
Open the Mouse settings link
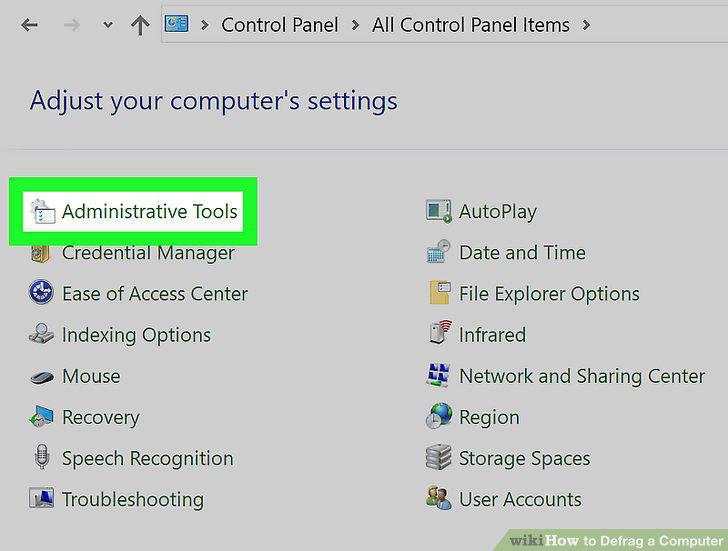pyautogui.click(x=91, y=376)
